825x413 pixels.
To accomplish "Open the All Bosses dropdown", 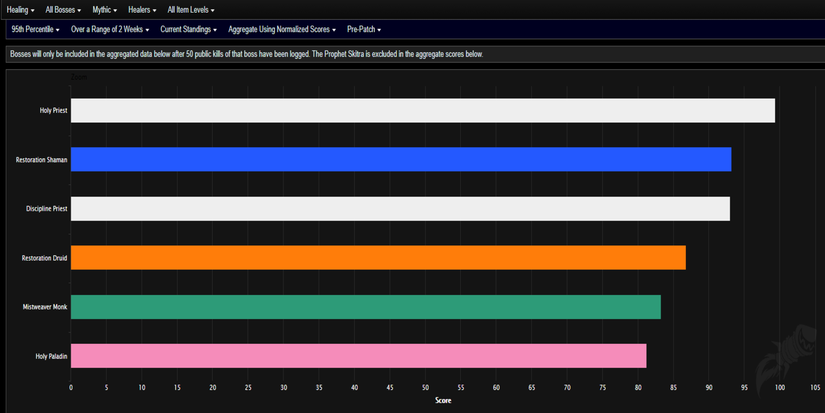I will click(63, 10).
